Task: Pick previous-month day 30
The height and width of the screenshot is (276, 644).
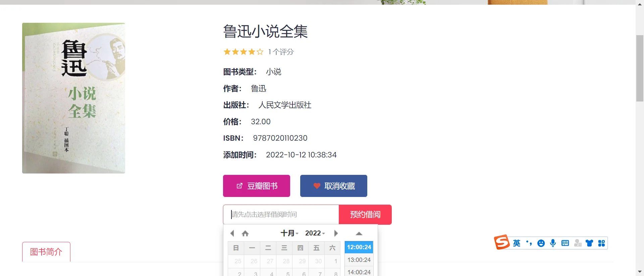Action: (317, 261)
